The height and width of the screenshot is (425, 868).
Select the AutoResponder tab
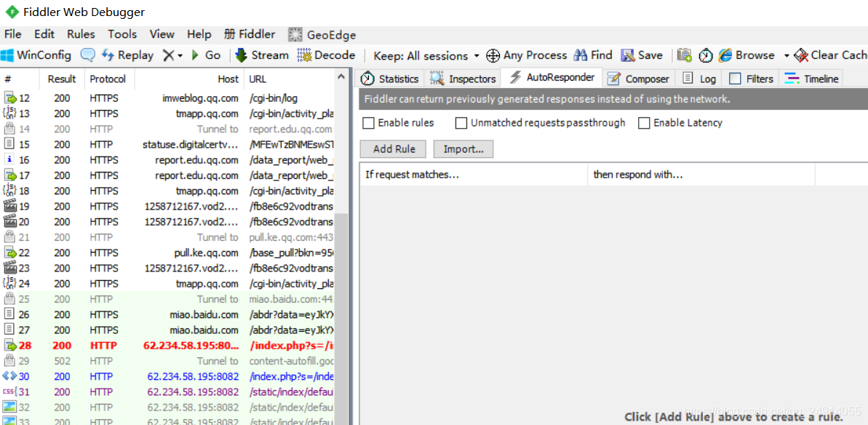[x=552, y=77]
